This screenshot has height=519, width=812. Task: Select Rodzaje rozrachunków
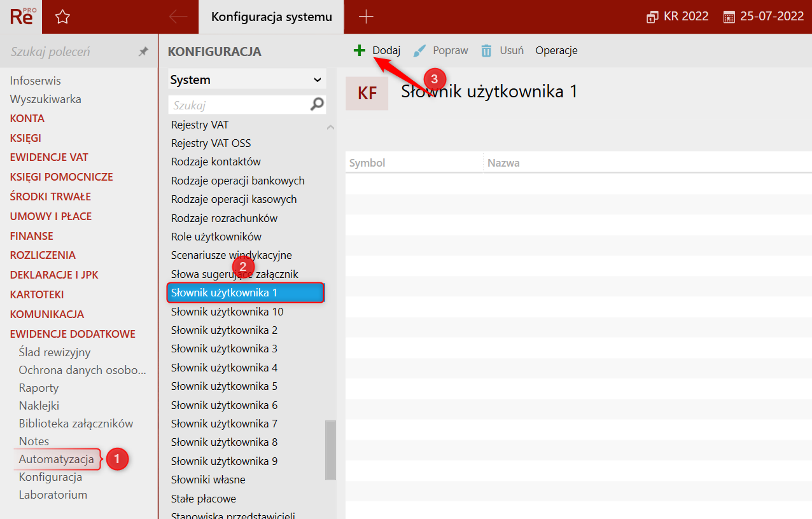224,218
